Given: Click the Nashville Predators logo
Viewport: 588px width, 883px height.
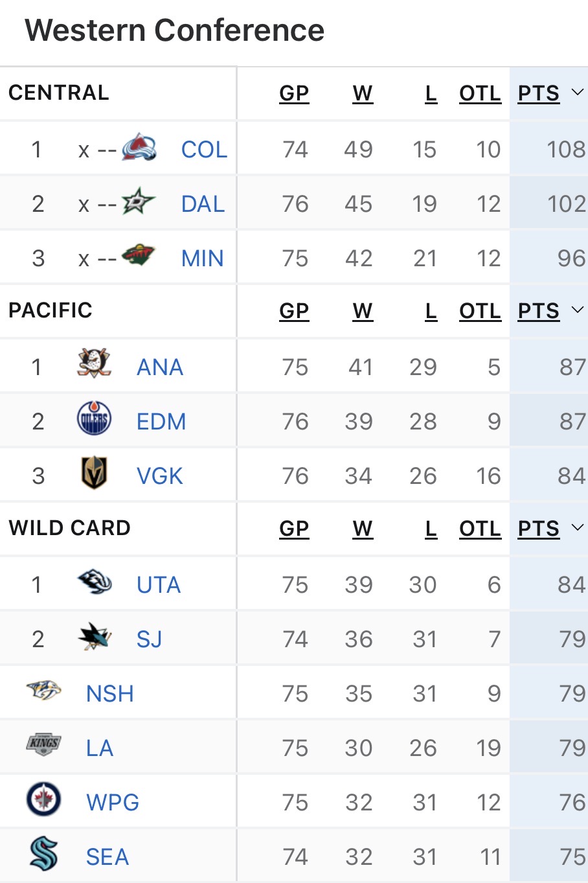Looking at the screenshot, I should tap(44, 691).
